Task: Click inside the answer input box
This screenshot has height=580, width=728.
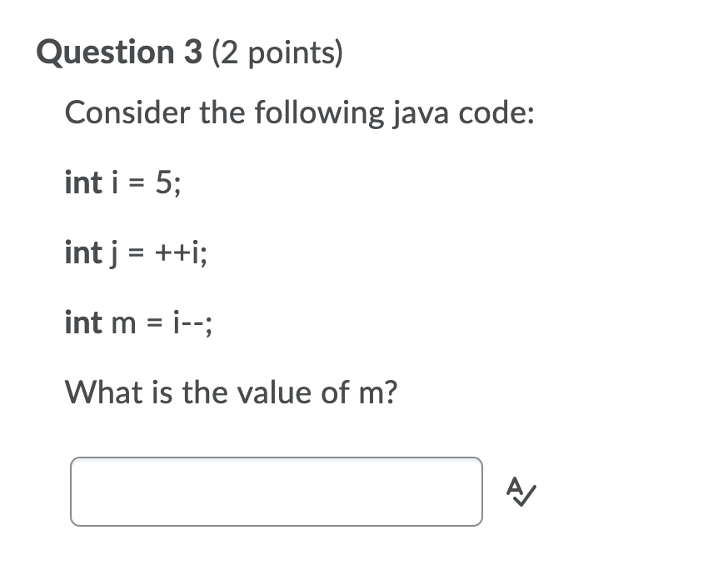Action: [x=275, y=492]
